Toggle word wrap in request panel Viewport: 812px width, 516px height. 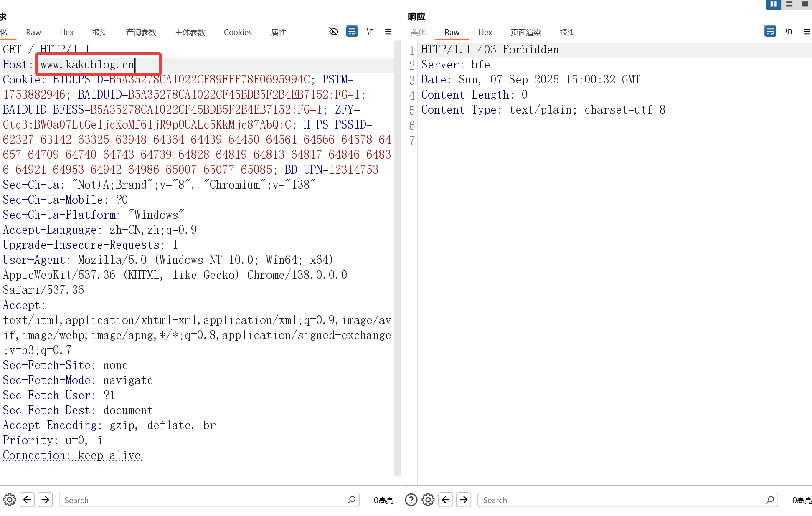click(352, 31)
